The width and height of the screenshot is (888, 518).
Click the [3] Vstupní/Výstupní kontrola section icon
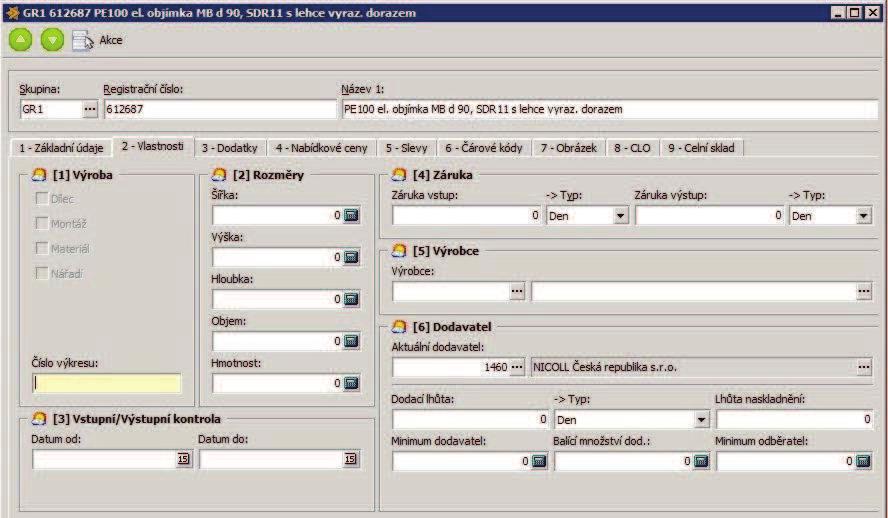point(39,419)
